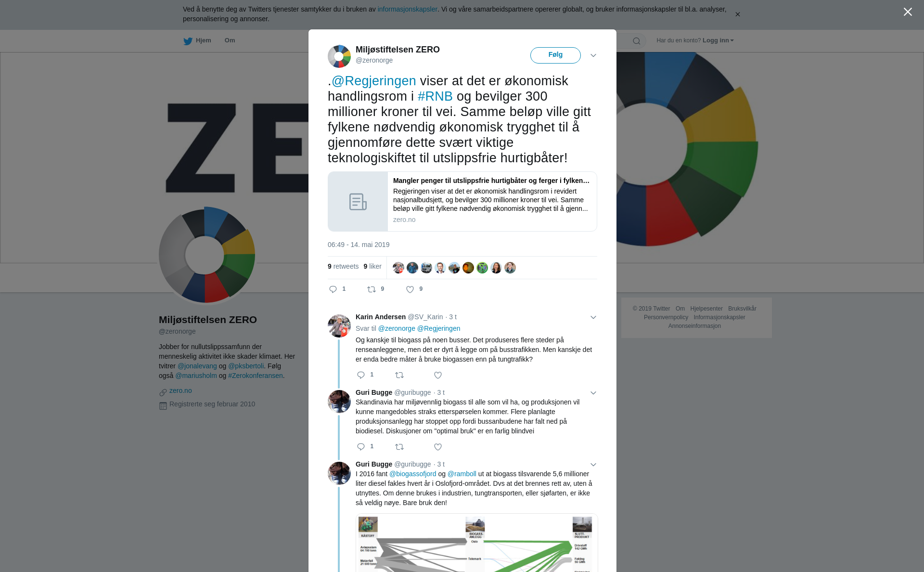Open the @Regjeringen mention in the tweet
Image resolution: width=924 pixels, height=572 pixels.
374,81
